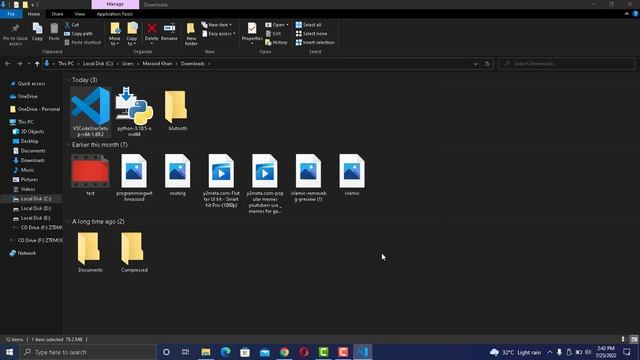Click Pin to Quick access icon

[16, 33]
